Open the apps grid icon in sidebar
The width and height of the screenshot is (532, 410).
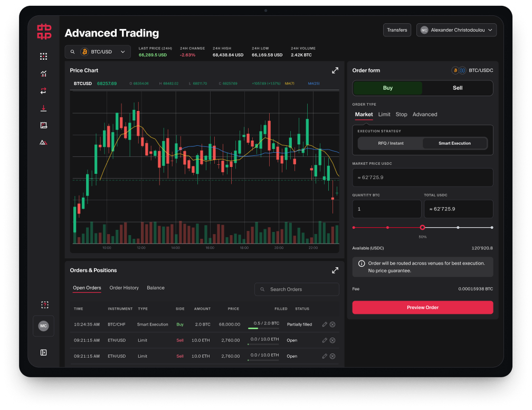(43, 57)
